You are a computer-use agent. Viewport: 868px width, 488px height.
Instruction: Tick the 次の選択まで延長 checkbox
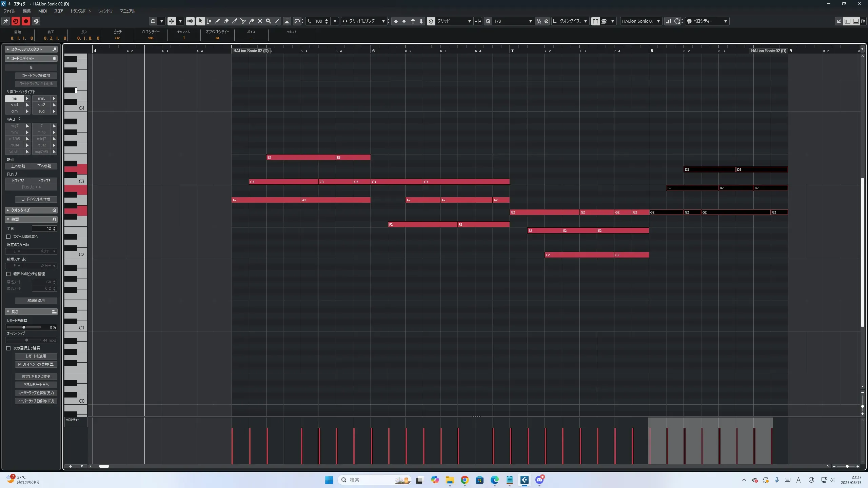[x=8, y=348]
